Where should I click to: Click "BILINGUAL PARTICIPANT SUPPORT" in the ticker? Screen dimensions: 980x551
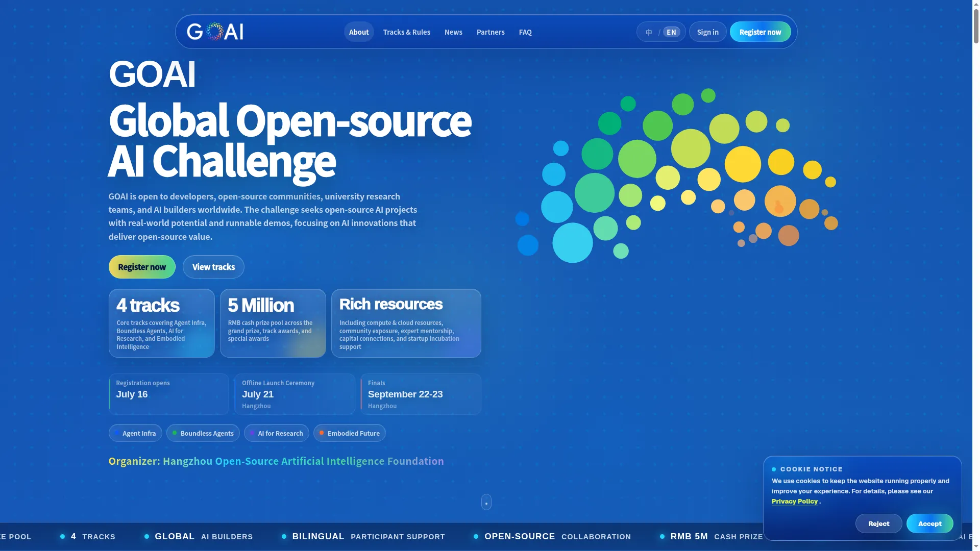pyautogui.click(x=369, y=537)
